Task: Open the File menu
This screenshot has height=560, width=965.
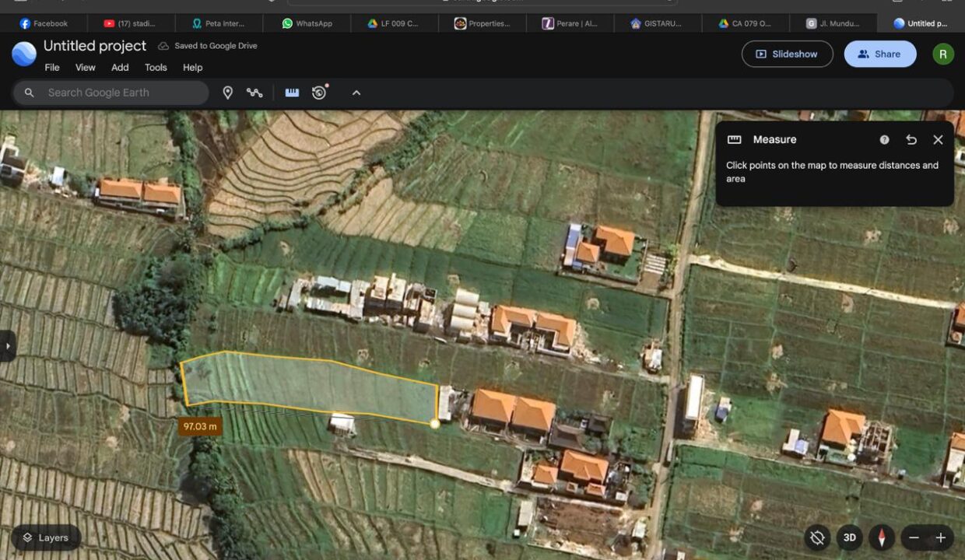Action: (52, 68)
